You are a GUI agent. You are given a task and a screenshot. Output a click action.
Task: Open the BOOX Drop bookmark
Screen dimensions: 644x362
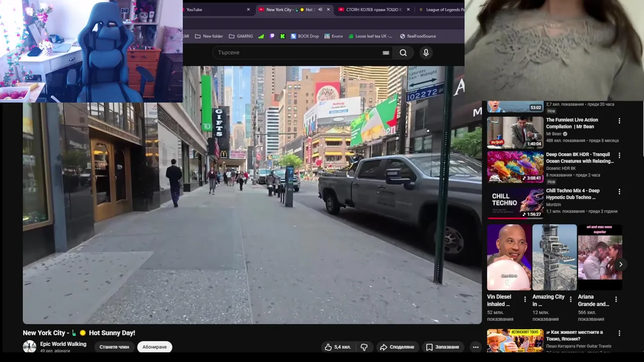(304, 36)
